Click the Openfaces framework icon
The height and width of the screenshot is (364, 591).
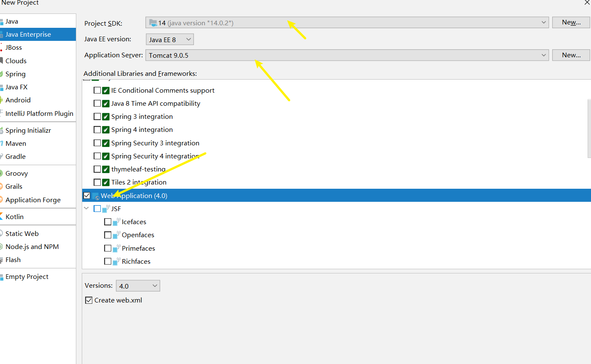pyautogui.click(x=116, y=235)
